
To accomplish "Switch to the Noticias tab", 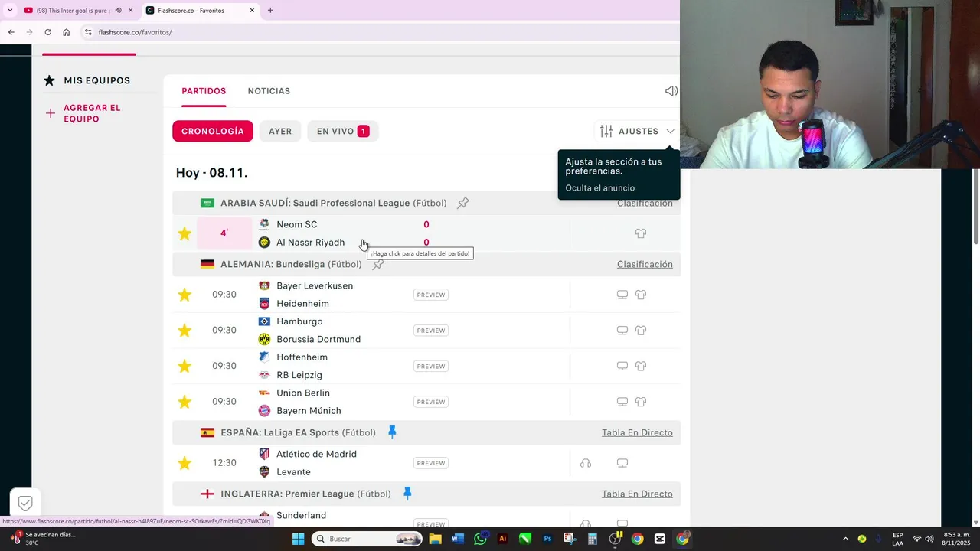I will (269, 91).
